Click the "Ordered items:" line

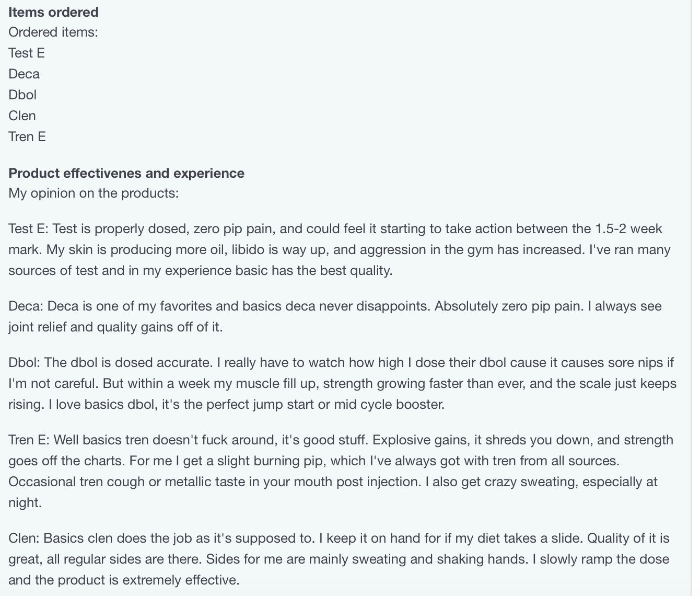tap(53, 32)
